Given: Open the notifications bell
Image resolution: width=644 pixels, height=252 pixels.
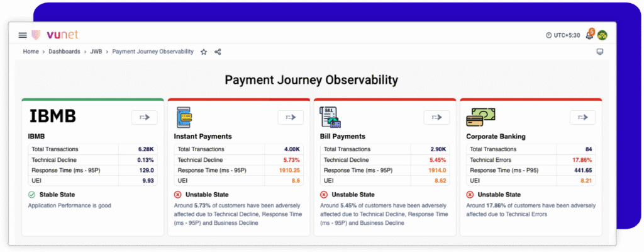Looking at the screenshot, I should coord(589,35).
